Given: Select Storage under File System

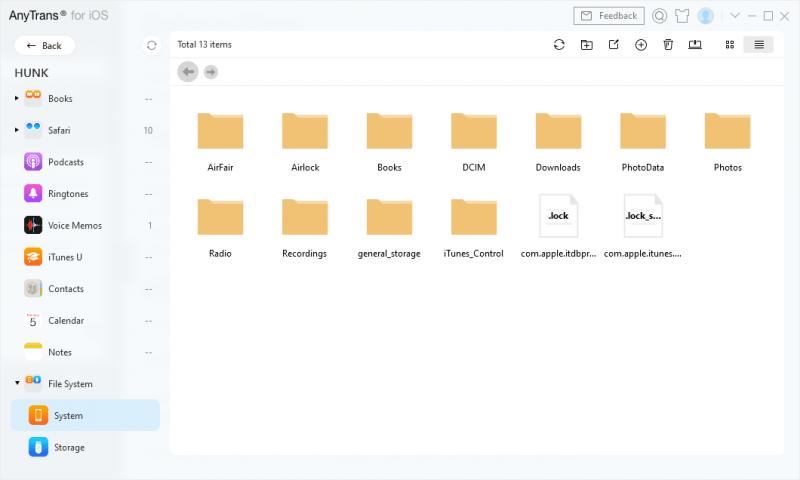Looking at the screenshot, I should click(85, 447).
